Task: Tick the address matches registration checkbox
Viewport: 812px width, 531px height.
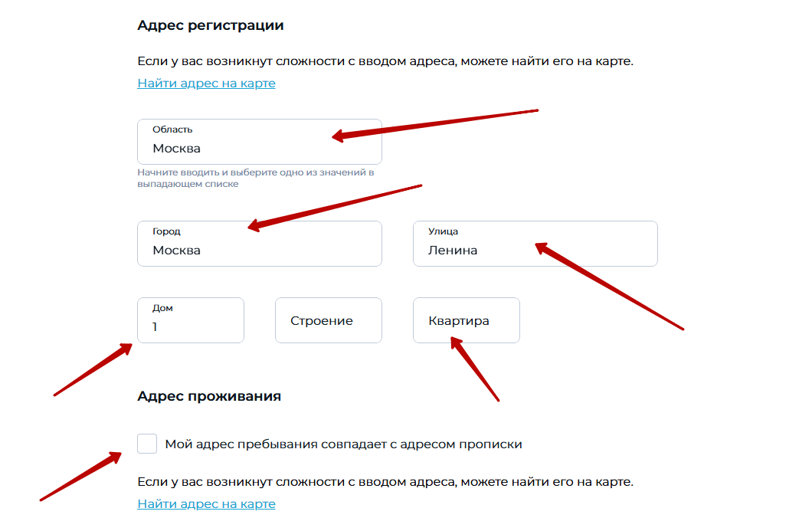Action: click(x=147, y=444)
